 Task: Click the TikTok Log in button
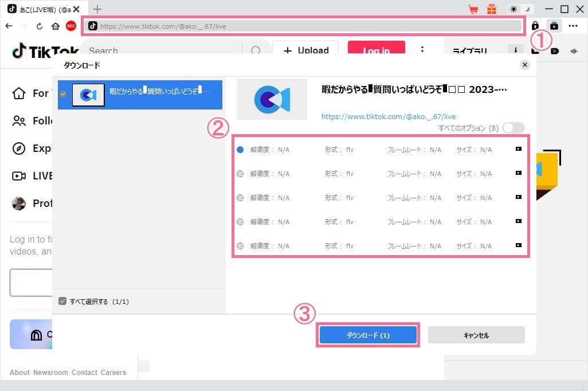(377, 49)
